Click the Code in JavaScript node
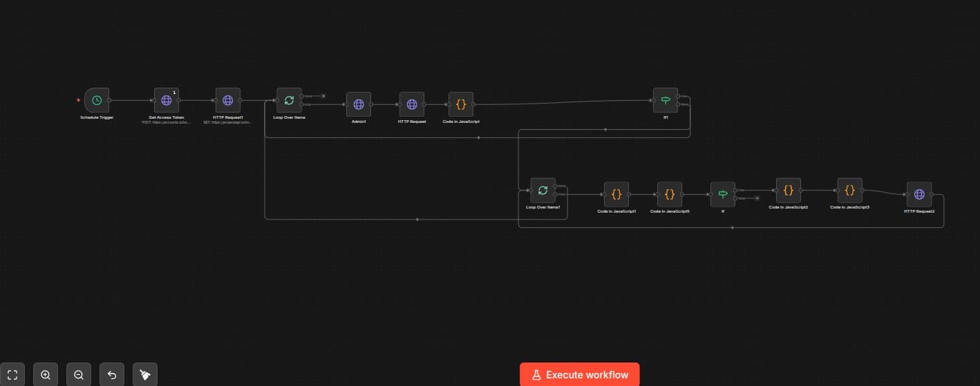This screenshot has width=980, height=386. (461, 105)
